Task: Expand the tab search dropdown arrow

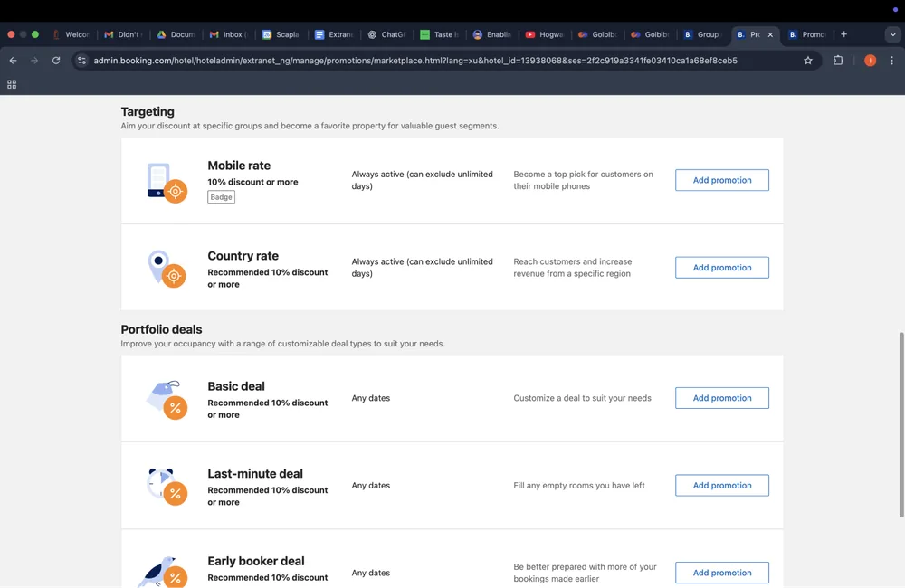Action: pos(893,34)
